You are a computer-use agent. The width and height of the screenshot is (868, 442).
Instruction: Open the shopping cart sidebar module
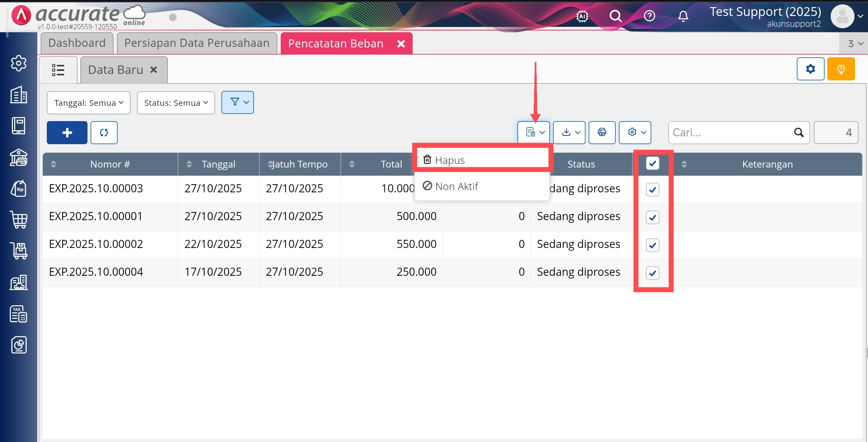point(19,220)
